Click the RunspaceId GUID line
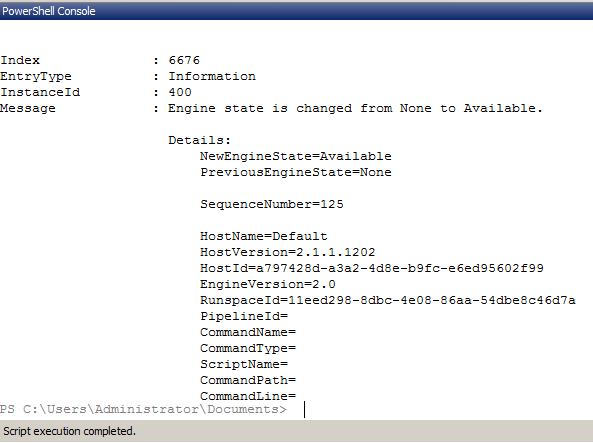Viewport: 593px width, 443px height. pos(388,300)
